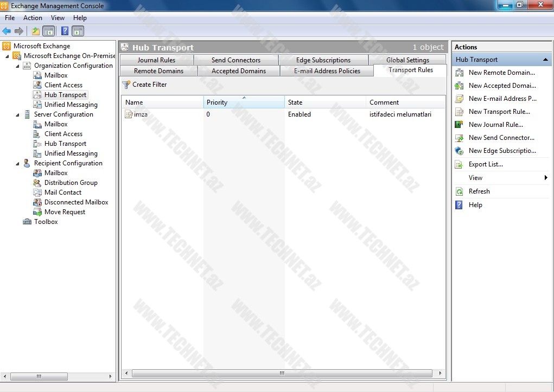Click the New Edge Subscription action icon
The image size is (554, 392).
click(x=460, y=151)
